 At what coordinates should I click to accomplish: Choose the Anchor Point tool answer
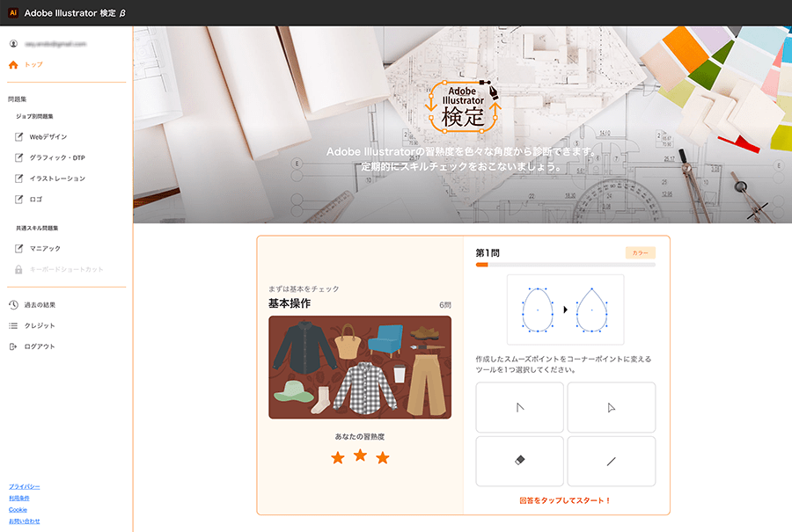pos(519,407)
